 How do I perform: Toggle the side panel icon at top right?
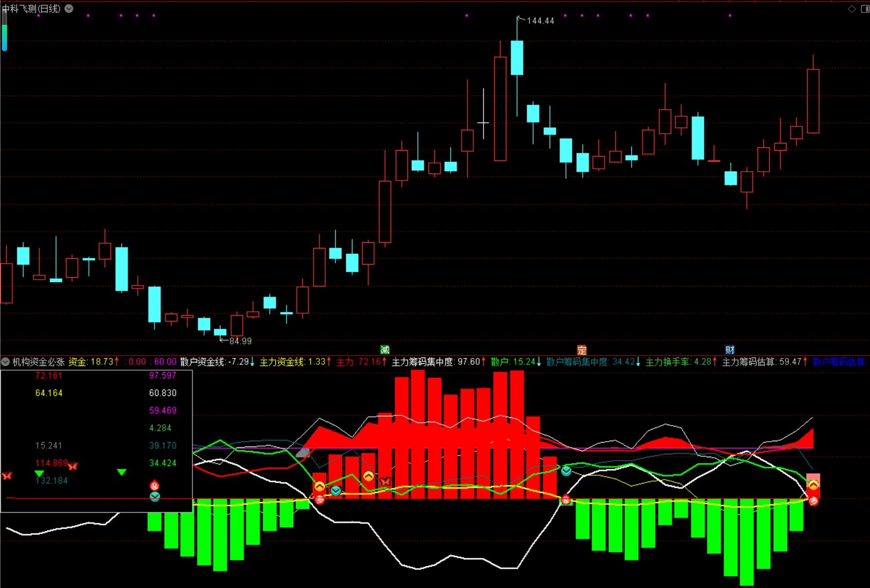[865, 9]
